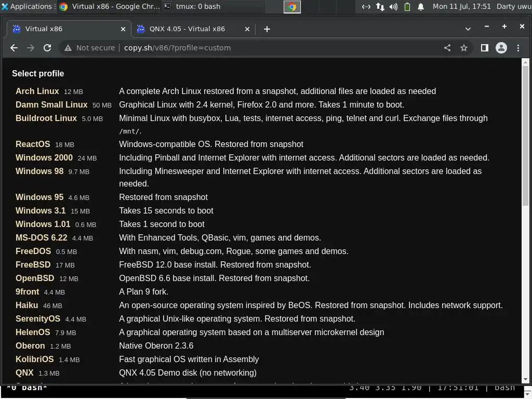The width and height of the screenshot is (532, 399).
Task: Open Chrome three-dot menu
Action: (518, 48)
